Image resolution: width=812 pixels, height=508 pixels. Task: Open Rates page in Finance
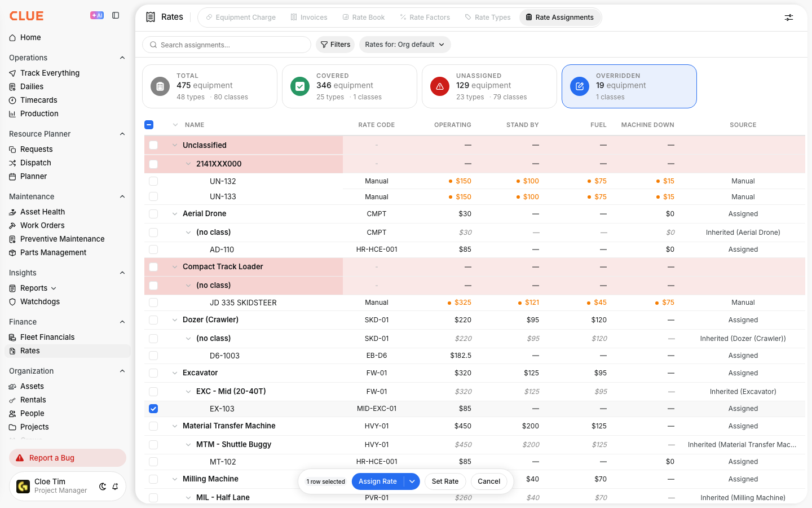pos(68,351)
